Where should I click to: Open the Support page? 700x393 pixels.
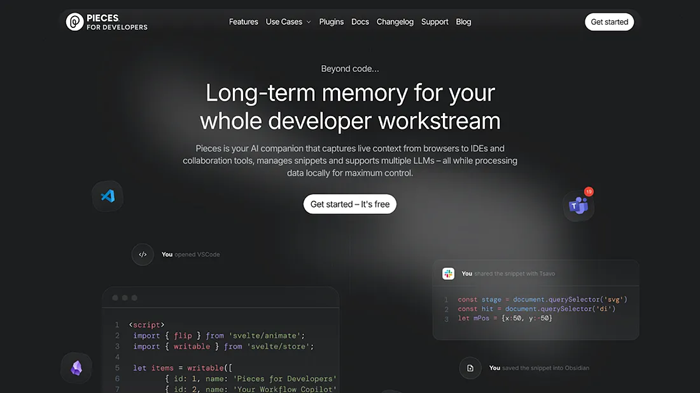pyautogui.click(x=434, y=22)
